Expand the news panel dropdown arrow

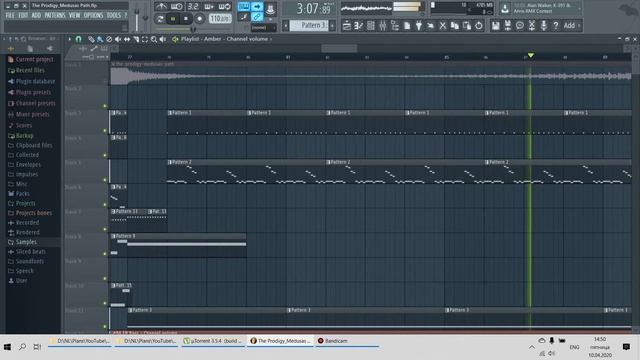click(579, 8)
